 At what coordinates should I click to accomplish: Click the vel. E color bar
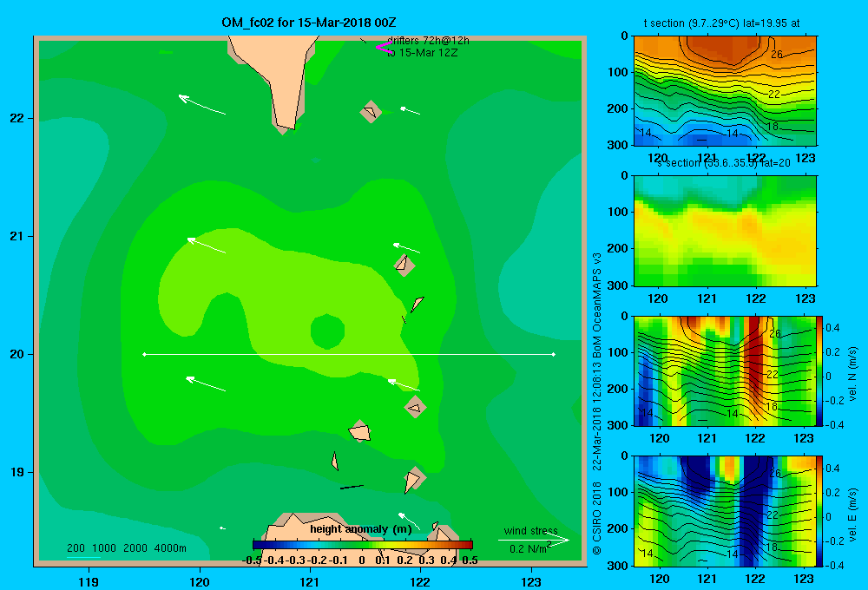820,510
